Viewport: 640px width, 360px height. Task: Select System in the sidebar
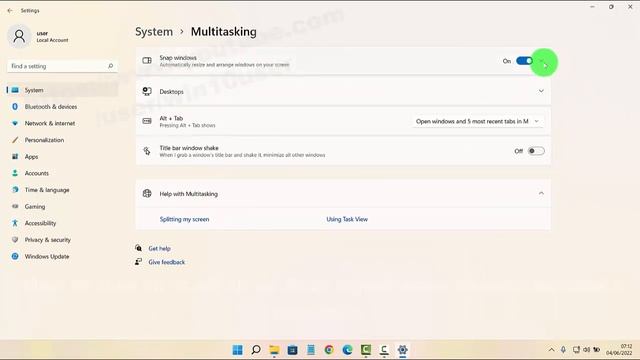pyautogui.click(x=62, y=90)
